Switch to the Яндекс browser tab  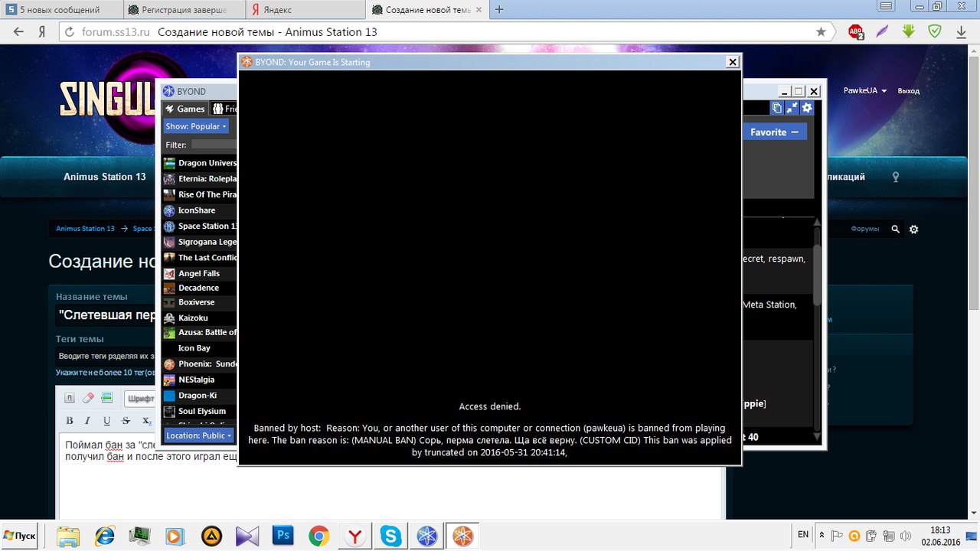pos(306,10)
